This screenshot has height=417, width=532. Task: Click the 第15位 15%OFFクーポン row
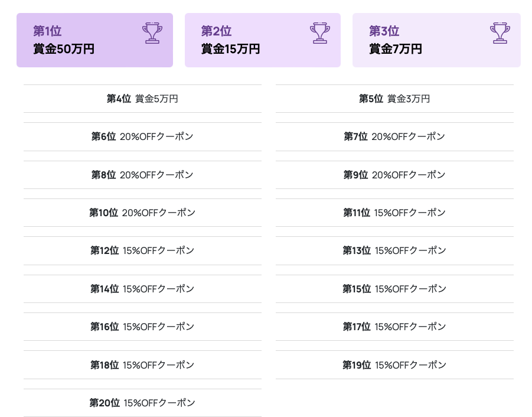pyautogui.click(x=394, y=289)
